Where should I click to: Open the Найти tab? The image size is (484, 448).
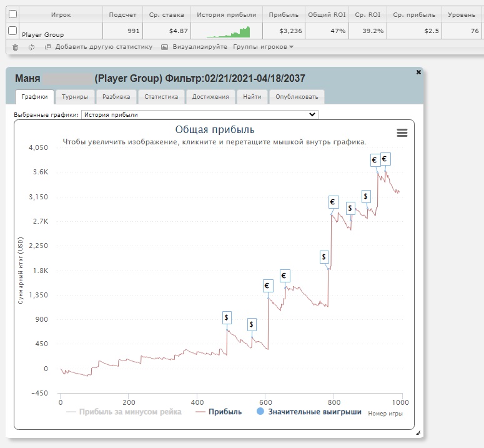click(252, 97)
